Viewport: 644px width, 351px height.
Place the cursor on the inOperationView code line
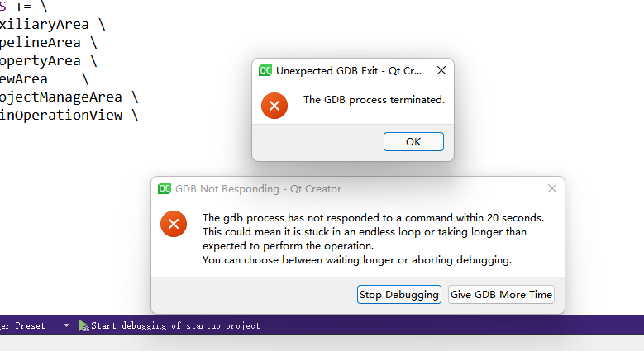click(69, 116)
